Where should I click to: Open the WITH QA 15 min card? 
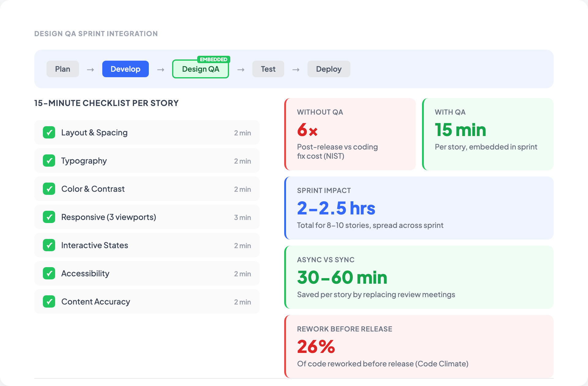tap(488, 134)
